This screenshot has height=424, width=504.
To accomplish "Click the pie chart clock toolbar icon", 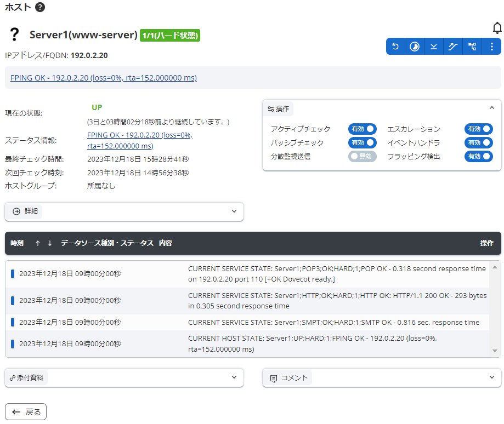I will [415, 47].
